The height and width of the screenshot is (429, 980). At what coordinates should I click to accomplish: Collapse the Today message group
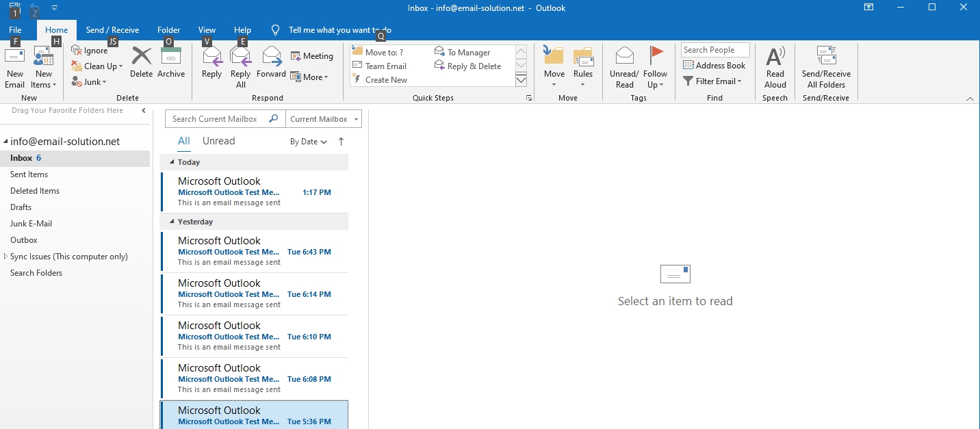[172, 162]
